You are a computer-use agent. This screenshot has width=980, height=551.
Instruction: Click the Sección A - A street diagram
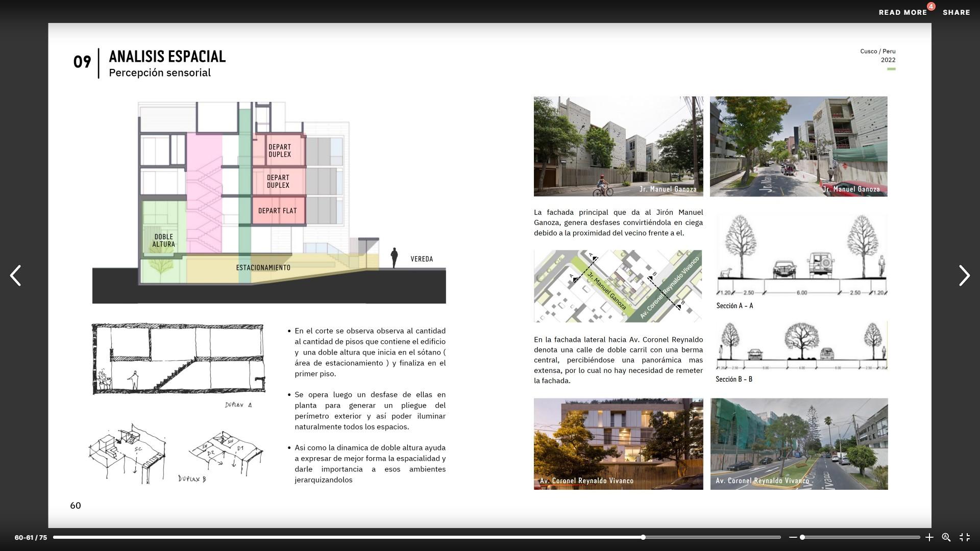(801, 258)
